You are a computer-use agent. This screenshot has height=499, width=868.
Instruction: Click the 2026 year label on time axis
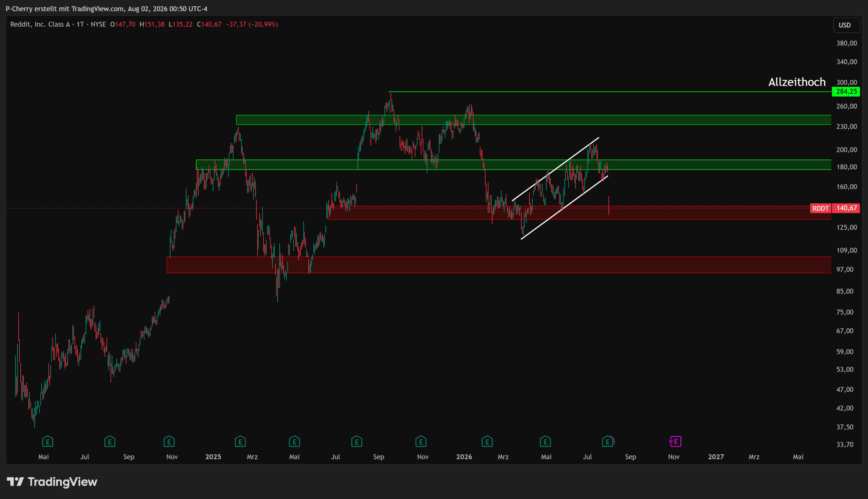[x=464, y=457]
